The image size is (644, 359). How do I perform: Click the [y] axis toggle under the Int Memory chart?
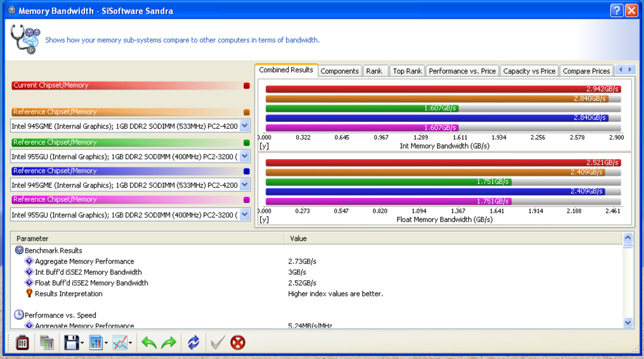pos(264,146)
